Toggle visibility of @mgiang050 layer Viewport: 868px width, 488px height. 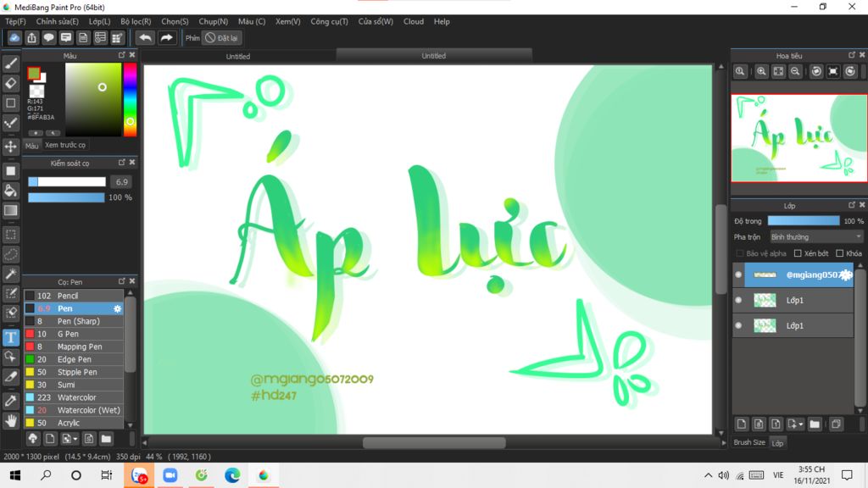738,275
